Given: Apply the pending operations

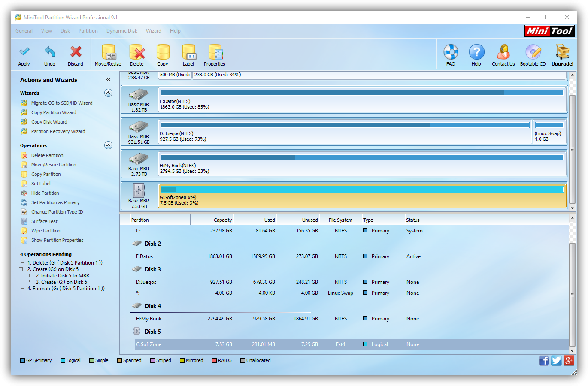Looking at the screenshot, I should point(24,56).
